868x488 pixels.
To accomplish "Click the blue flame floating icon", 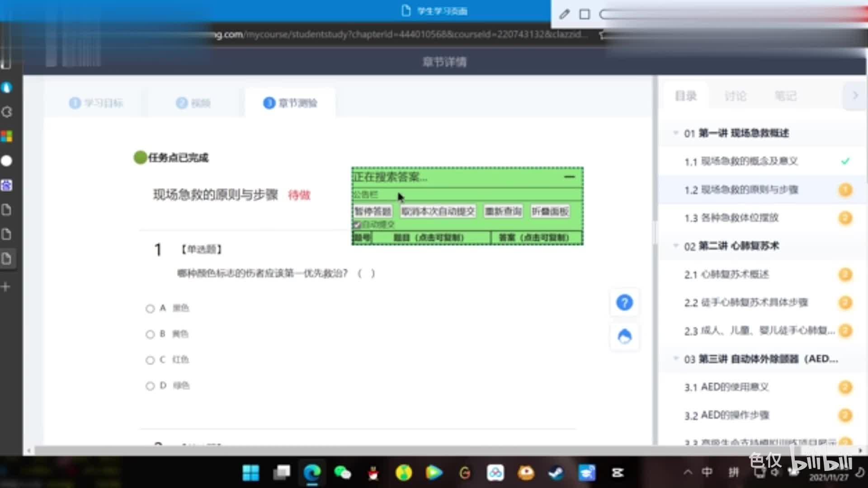I will (x=624, y=337).
